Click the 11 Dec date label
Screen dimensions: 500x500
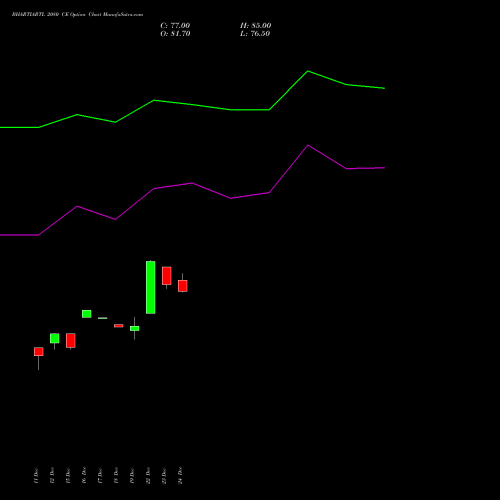(36, 476)
